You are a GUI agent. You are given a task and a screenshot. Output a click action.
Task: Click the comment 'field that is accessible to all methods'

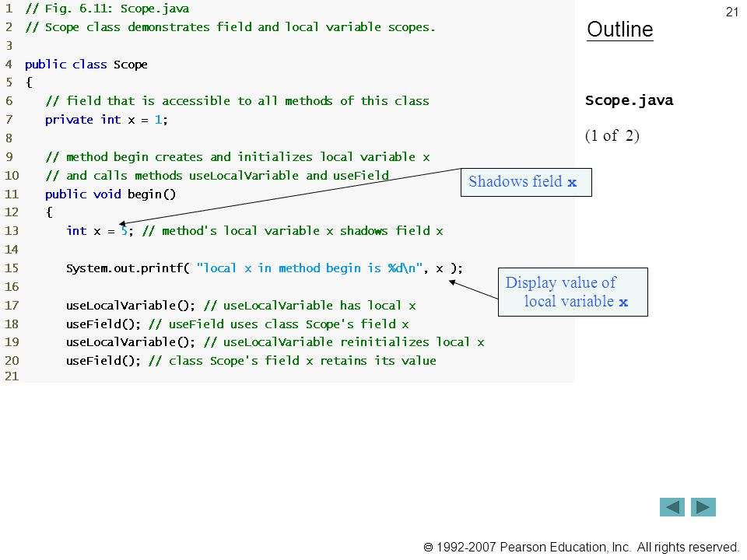[x=237, y=101]
